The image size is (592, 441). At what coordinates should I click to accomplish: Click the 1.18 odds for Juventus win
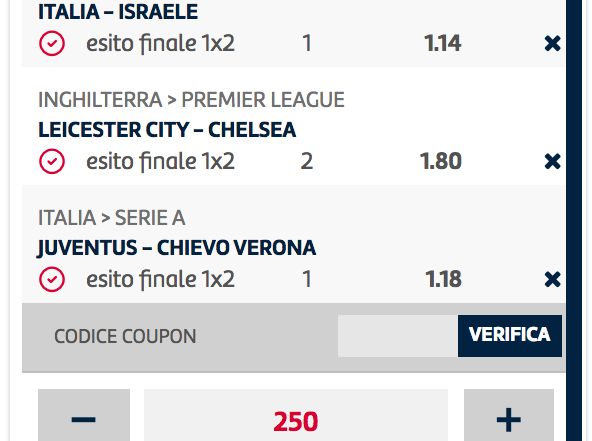coord(443,280)
